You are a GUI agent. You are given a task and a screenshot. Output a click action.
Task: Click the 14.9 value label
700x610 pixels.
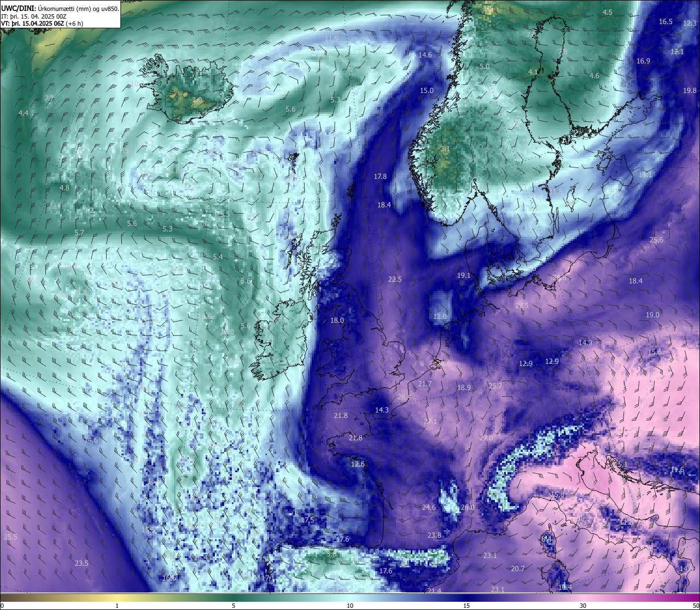point(585,342)
